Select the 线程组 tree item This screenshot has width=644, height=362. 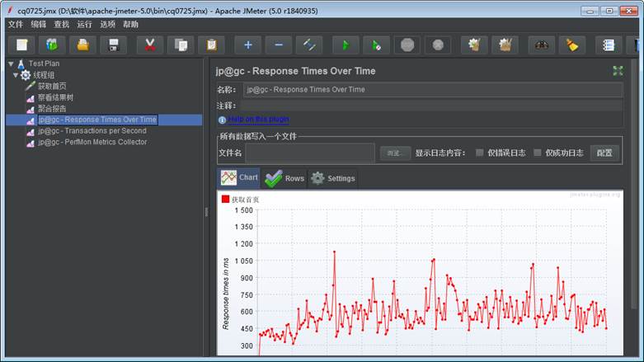44,75
